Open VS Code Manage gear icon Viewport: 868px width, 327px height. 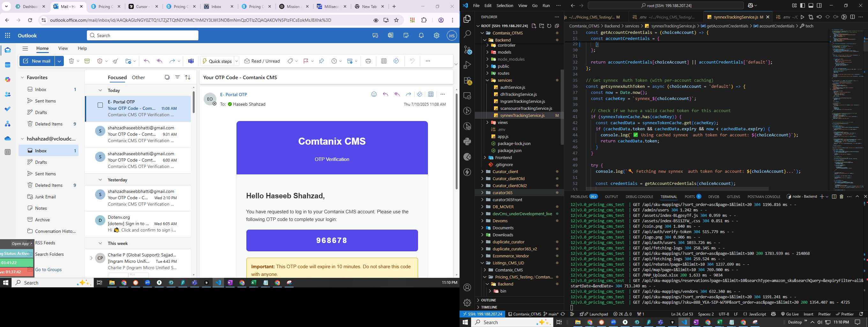point(467,302)
